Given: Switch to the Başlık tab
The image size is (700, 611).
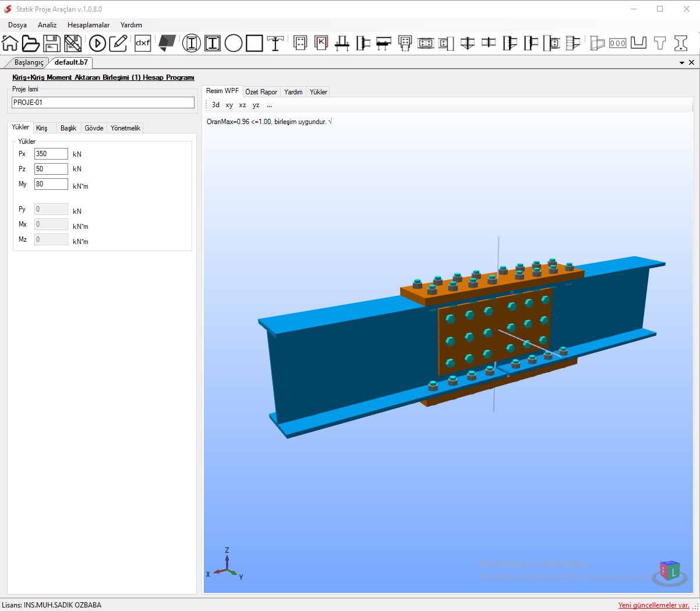Looking at the screenshot, I should point(68,128).
